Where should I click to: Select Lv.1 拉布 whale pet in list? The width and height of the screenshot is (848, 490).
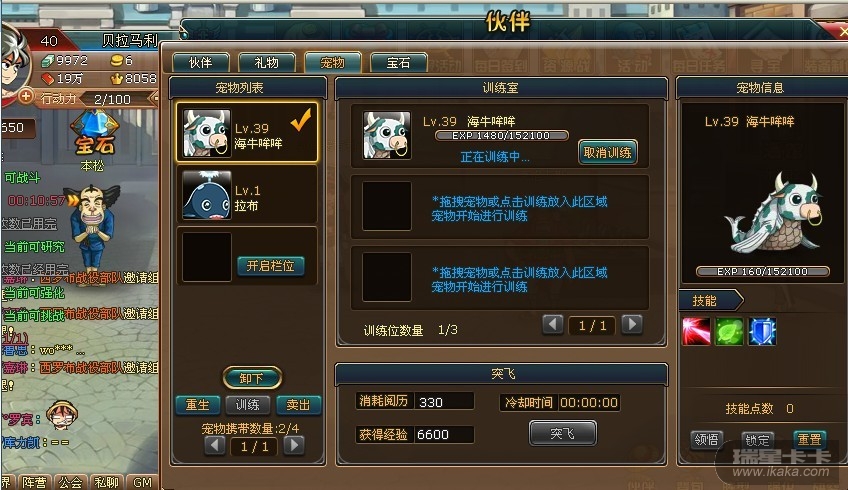247,195
